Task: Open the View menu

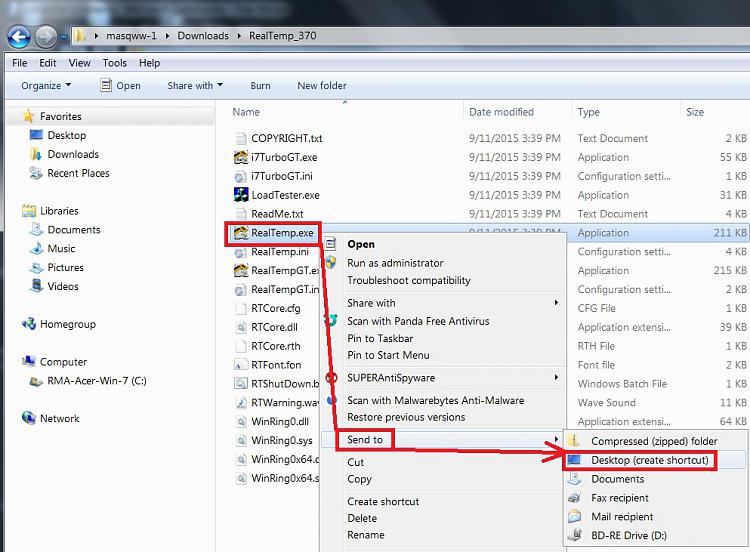Action: pos(79,63)
